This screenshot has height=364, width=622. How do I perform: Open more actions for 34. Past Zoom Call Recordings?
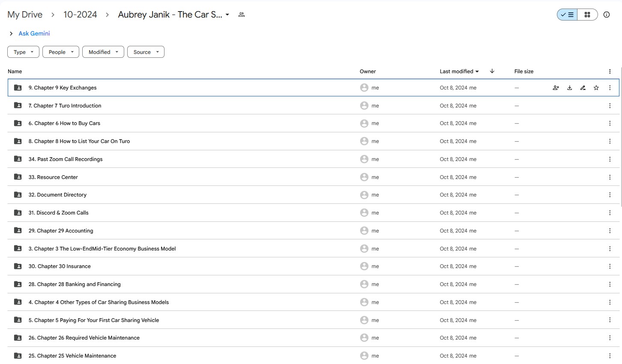pos(610,159)
